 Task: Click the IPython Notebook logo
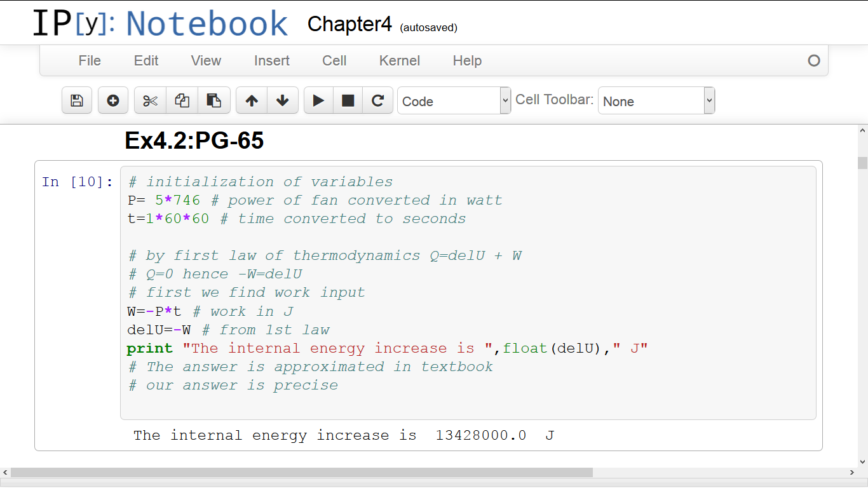click(160, 24)
